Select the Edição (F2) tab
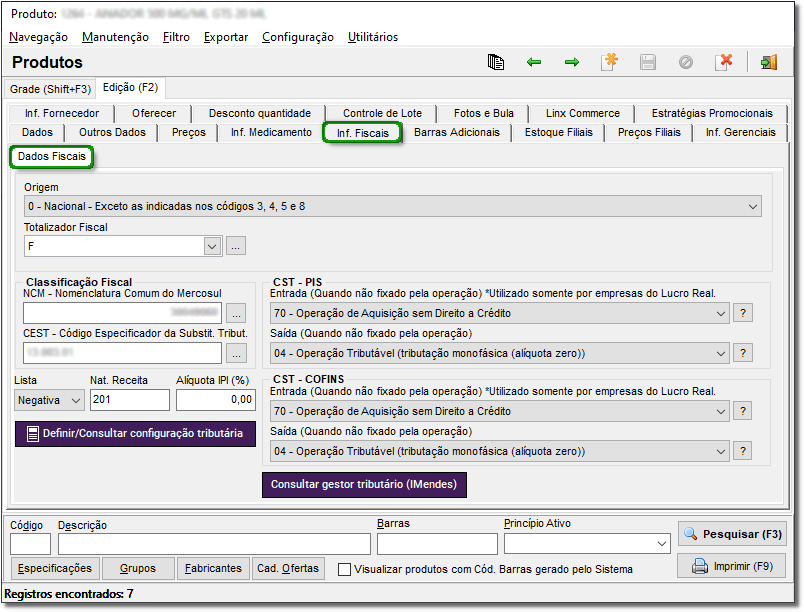Image resolution: width=804 pixels, height=612 pixels. (x=130, y=88)
